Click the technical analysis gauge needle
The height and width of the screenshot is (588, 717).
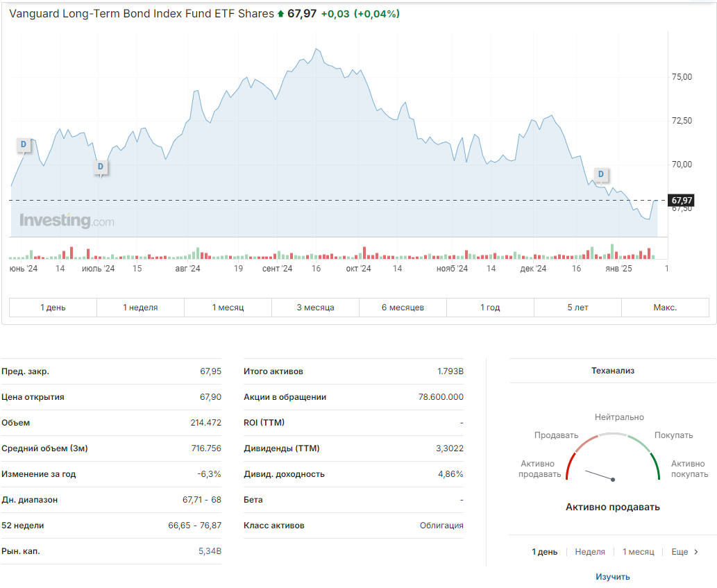coord(600,475)
